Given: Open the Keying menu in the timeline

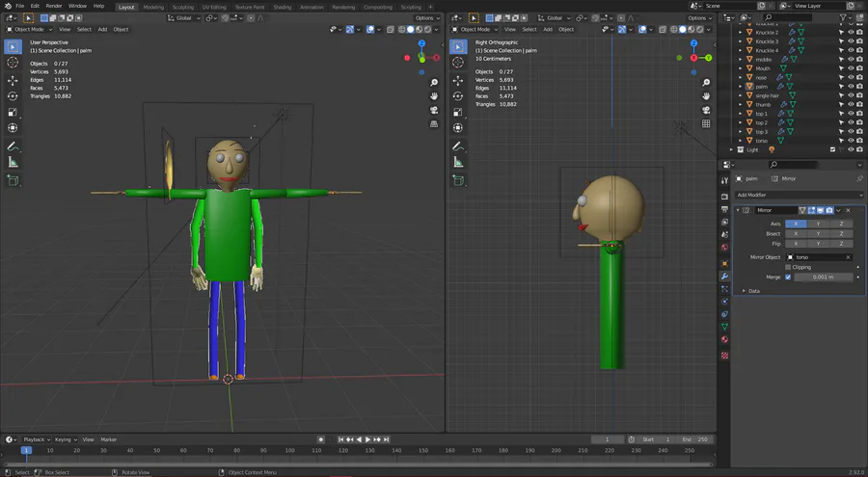Looking at the screenshot, I should [x=64, y=439].
